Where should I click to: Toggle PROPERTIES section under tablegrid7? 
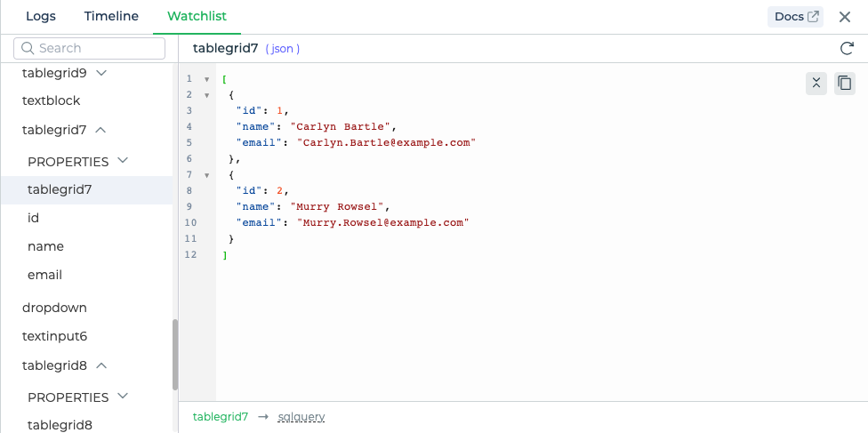point(78,162)
